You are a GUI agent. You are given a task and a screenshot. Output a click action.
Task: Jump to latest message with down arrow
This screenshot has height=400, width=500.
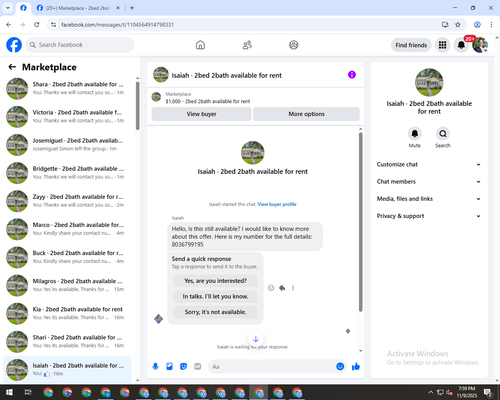click(256, 339)
